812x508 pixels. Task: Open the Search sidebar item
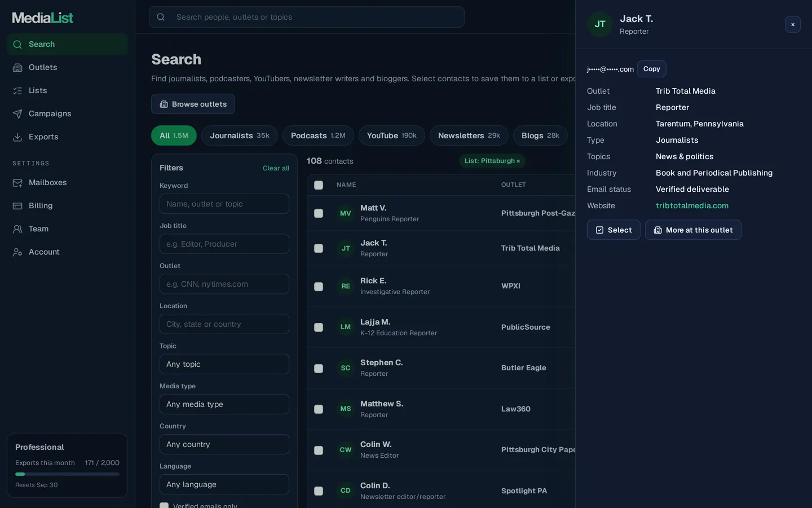click(67, 44)
